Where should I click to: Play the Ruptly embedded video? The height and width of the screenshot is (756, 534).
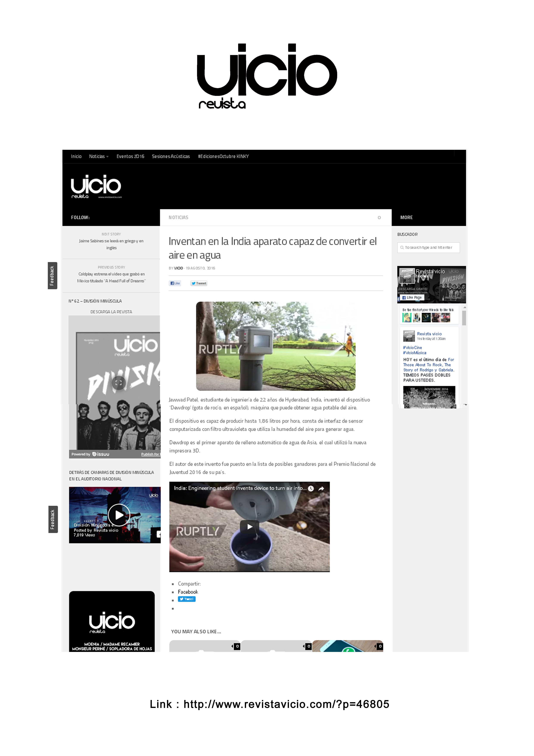tap(250, 526)
